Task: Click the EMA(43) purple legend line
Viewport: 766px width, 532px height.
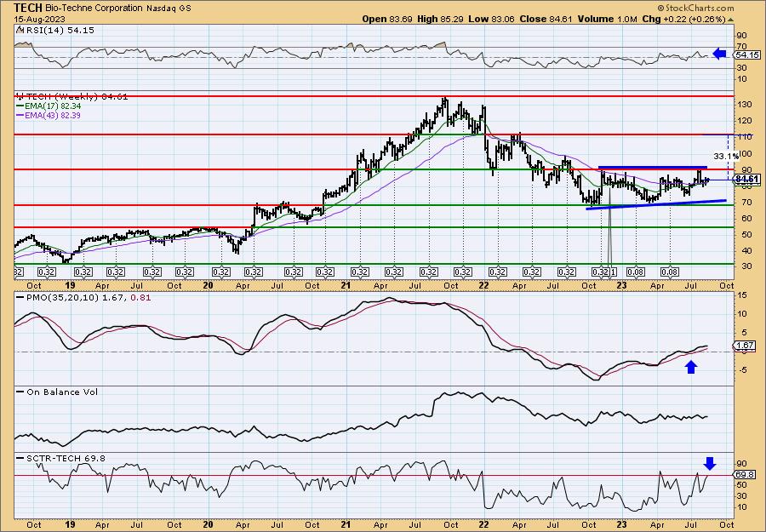Action: (x=20, y=116)
